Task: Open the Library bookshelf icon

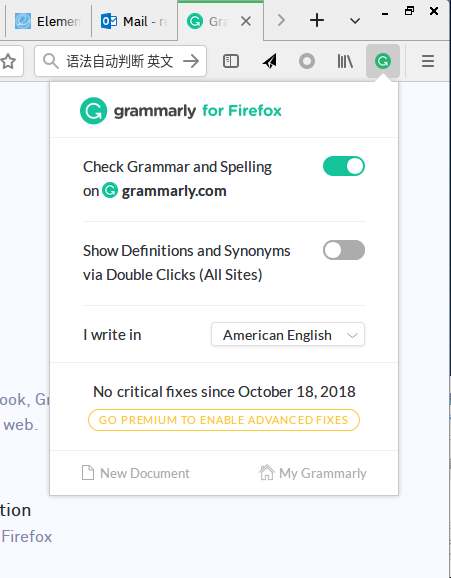Action: tap(345, 61)
